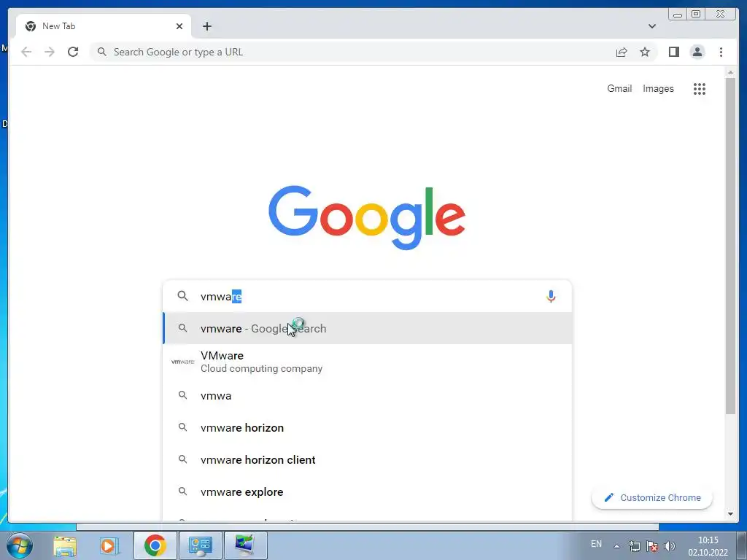Screen dimensions: 747x560
Task: Click the Customize Chrome button
Action: pyautogui.click(x=651, y=497)
